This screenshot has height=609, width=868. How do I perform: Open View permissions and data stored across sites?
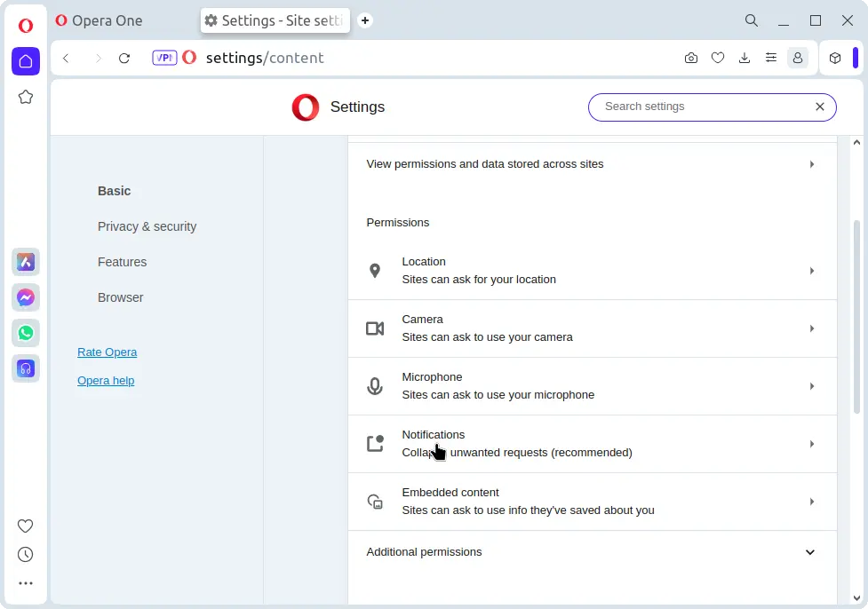(592, 163)
